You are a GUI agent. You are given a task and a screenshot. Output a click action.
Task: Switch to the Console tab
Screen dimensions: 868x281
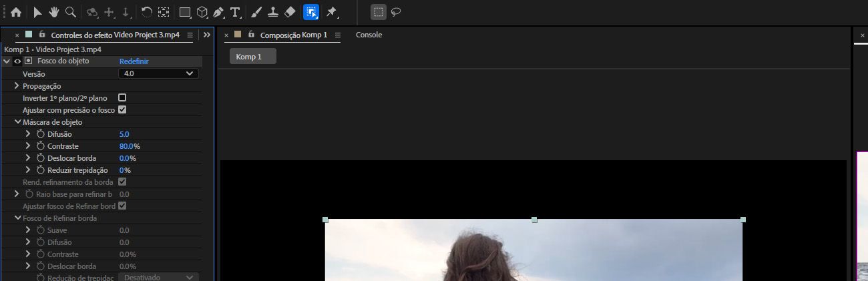[x=369, y=35]
